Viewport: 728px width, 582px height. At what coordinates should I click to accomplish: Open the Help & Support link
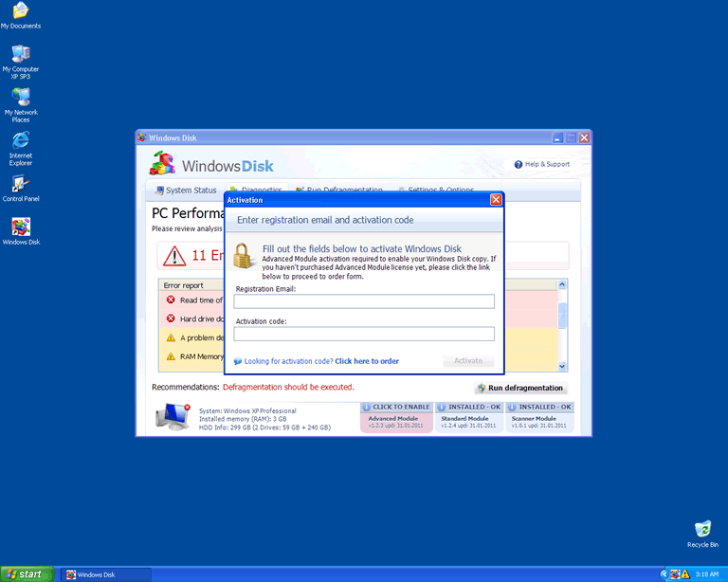pos(542,164)
